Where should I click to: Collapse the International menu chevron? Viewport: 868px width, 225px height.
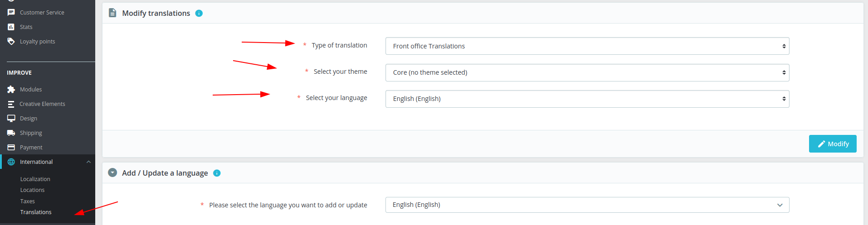tap(88, 162)
